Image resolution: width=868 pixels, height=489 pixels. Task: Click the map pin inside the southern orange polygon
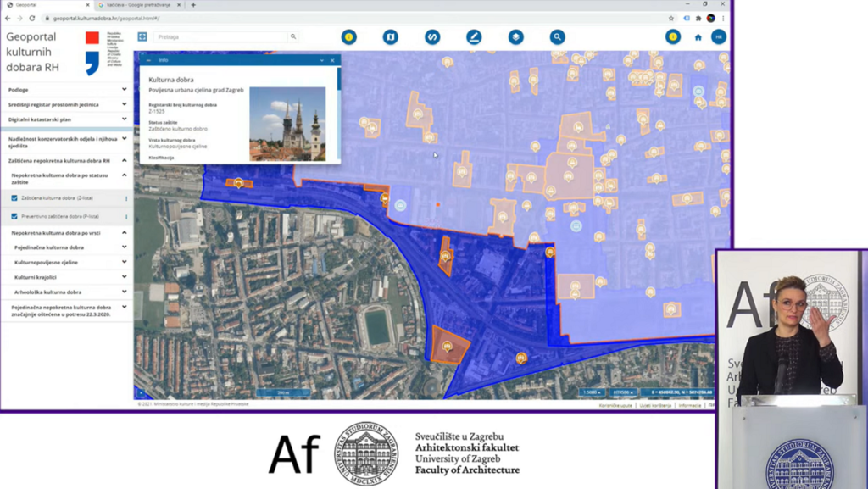click(x=448, y=347)
